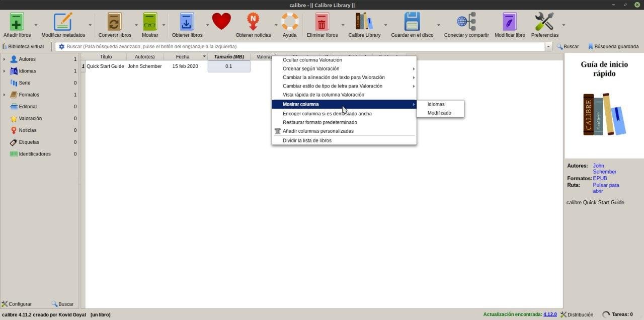The height and width of the screenshot is (320, 644).
Task: Open Cambiar estilo de tipo de letra submenu
Action: pos(344,86)
